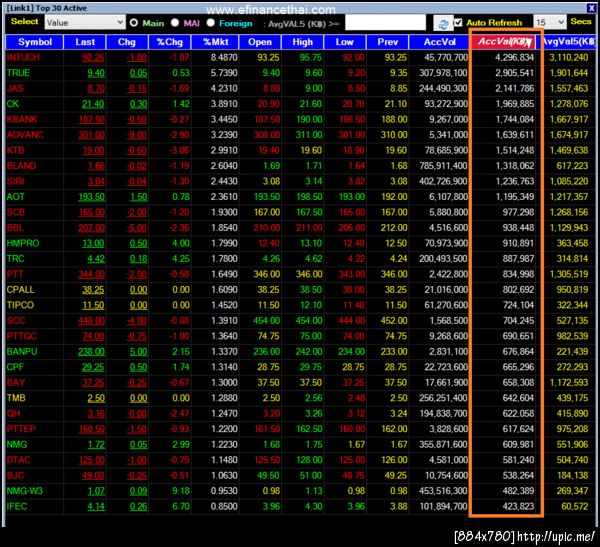Select the DTAC symbol

tap(19, 460)
